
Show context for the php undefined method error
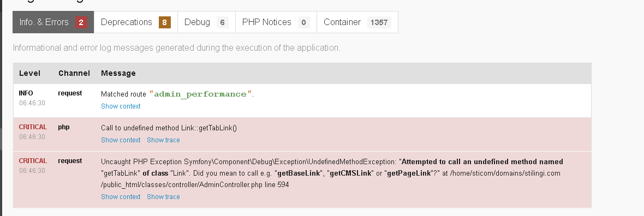point(121,140)
